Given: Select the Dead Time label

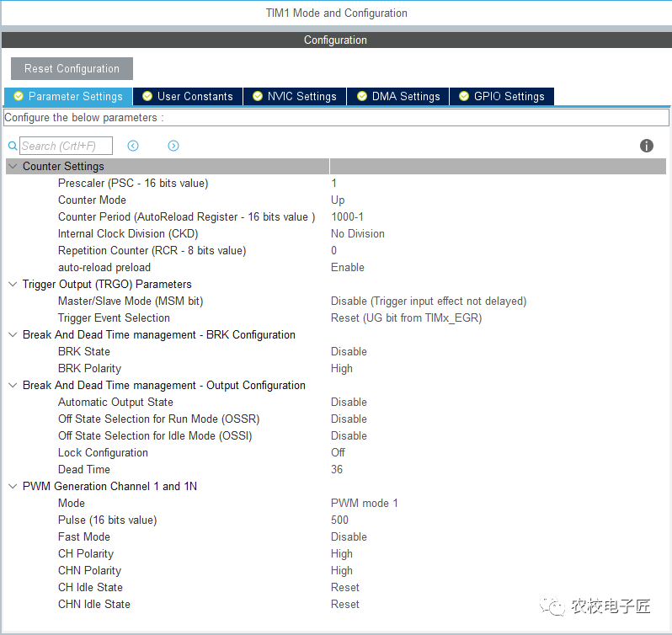Looking at the screenshot, I should point(84,470).
